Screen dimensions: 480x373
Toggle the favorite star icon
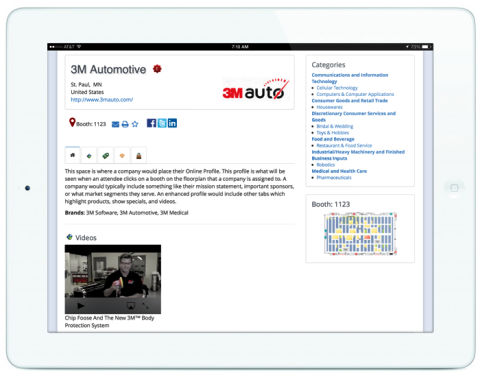tap(135, 124)
